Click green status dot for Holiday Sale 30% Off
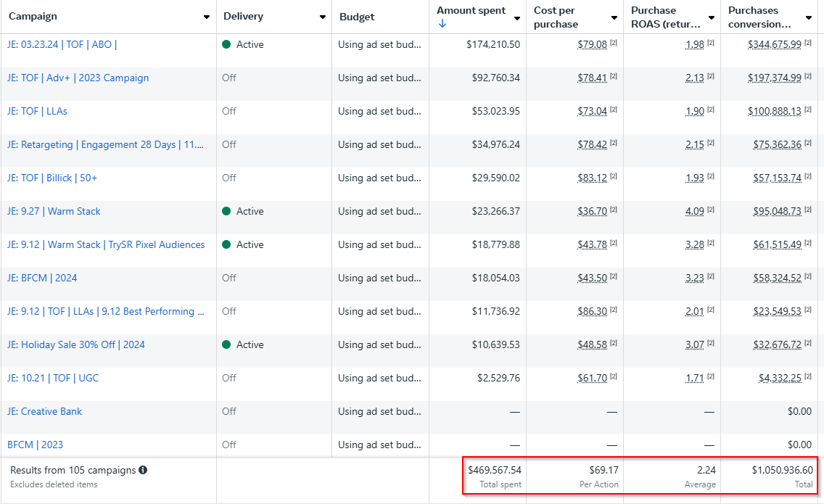824x504 pixels. pos(226,344)
